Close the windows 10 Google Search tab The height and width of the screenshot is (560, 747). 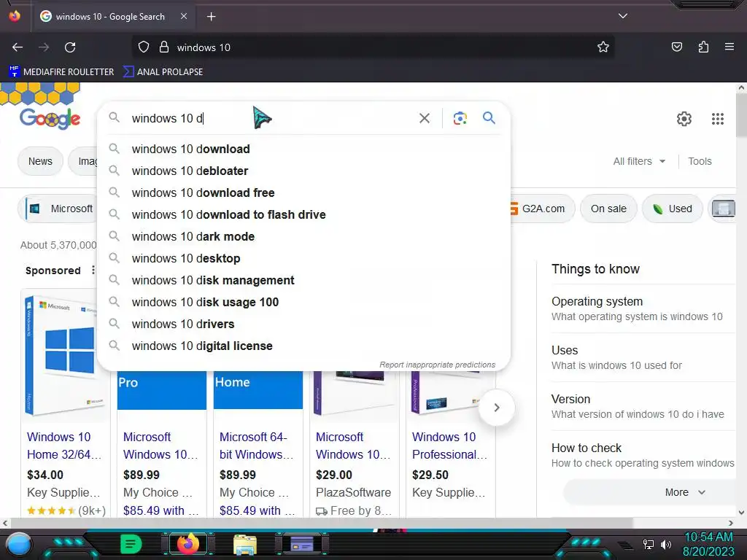(x=184, y=16)
